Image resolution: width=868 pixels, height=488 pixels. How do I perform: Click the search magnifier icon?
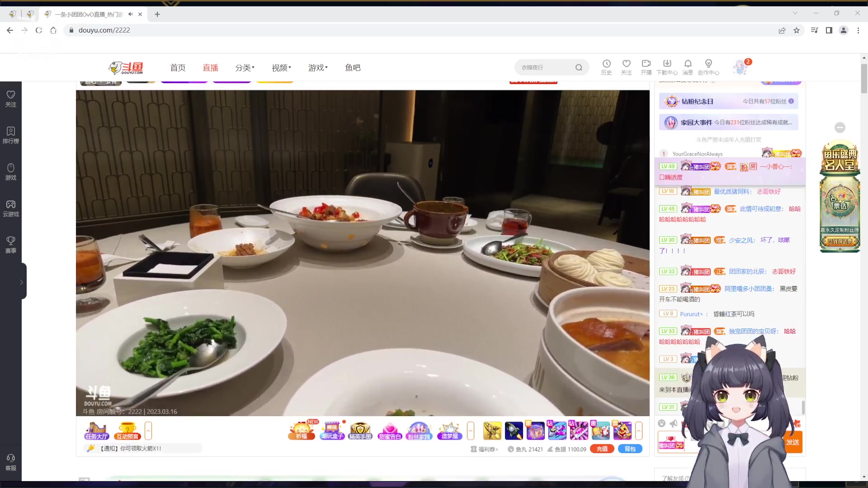pyautogui.click(x=579, y=67)
